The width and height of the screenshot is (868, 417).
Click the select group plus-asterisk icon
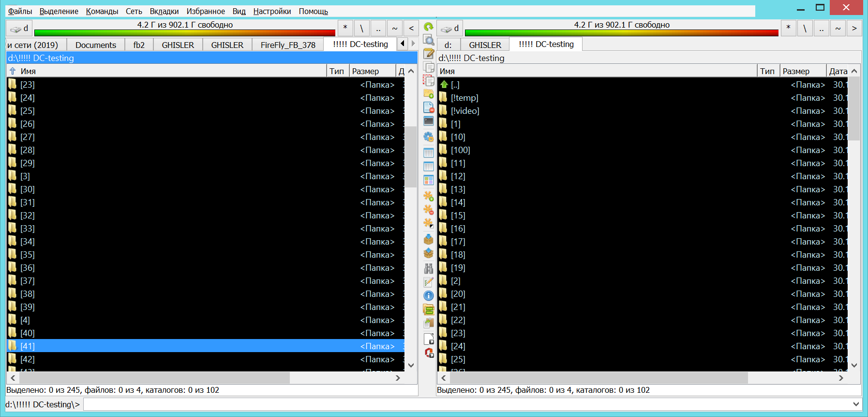429,196
